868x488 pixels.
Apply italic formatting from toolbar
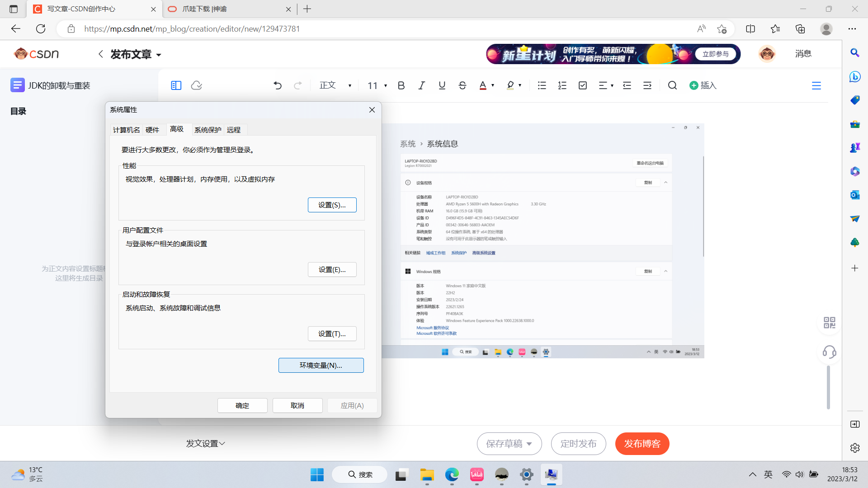click(421, 85)
